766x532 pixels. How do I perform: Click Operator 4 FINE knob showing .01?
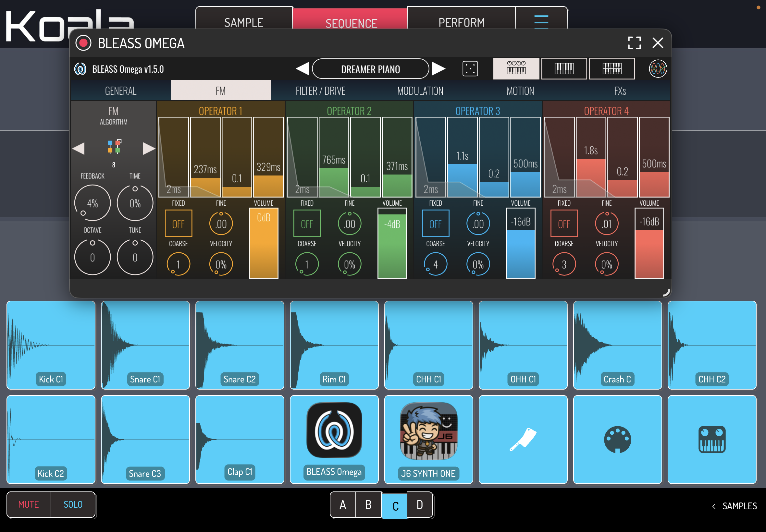pos(607,224)
